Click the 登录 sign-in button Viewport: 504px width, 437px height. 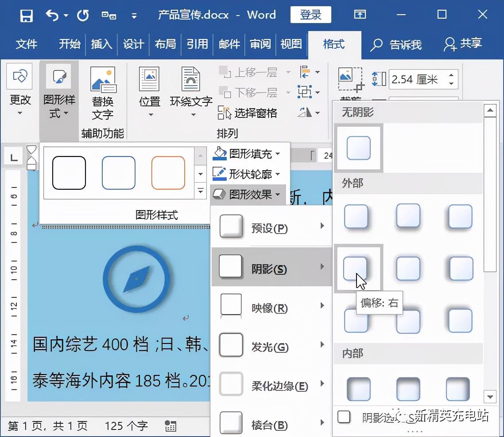click(310, 15)
